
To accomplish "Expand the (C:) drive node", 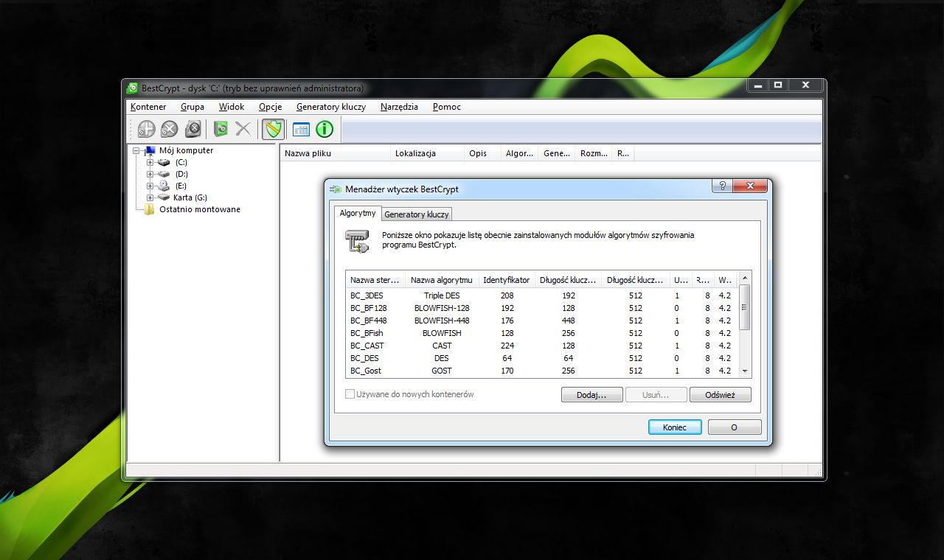I will click(150, 162).
